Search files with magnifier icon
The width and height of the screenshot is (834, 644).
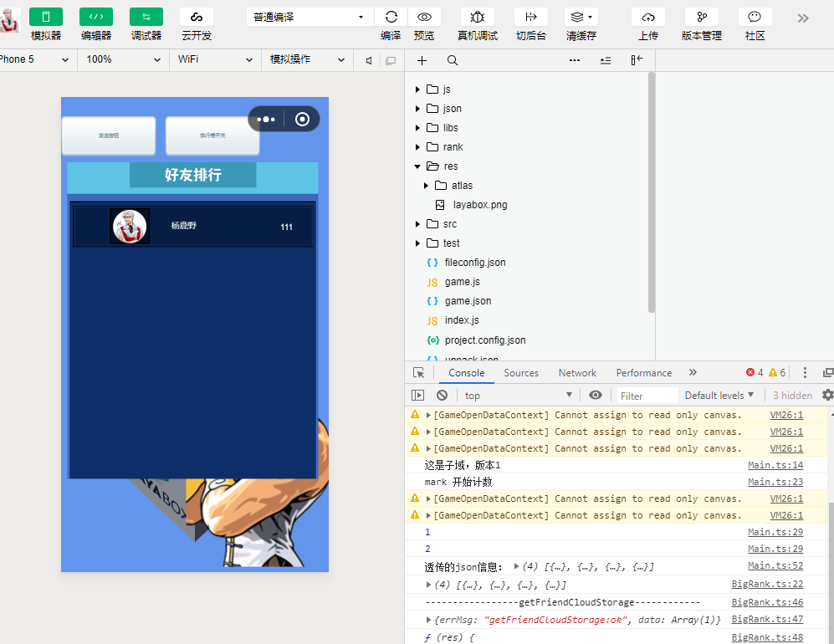click(452, 60)
